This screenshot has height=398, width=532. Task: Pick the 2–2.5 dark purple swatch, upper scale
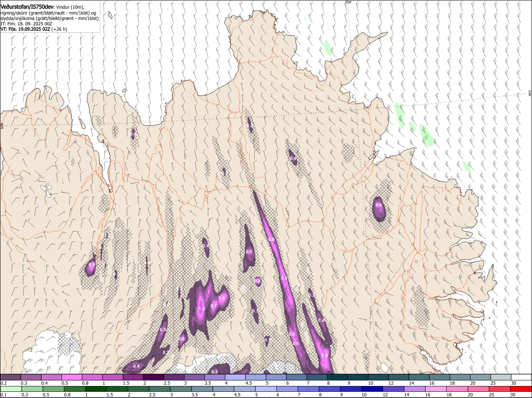pos(153,377)
